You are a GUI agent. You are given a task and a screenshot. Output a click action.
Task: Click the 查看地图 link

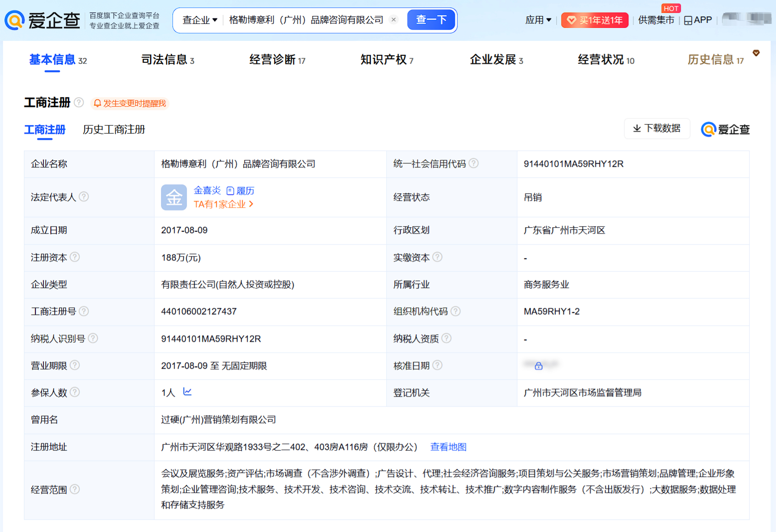(x=449, y=447)
